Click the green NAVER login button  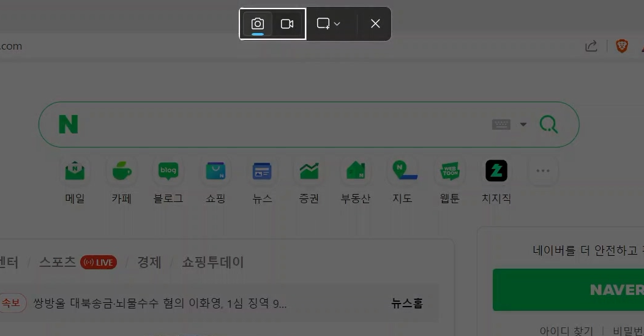[569, 289]
